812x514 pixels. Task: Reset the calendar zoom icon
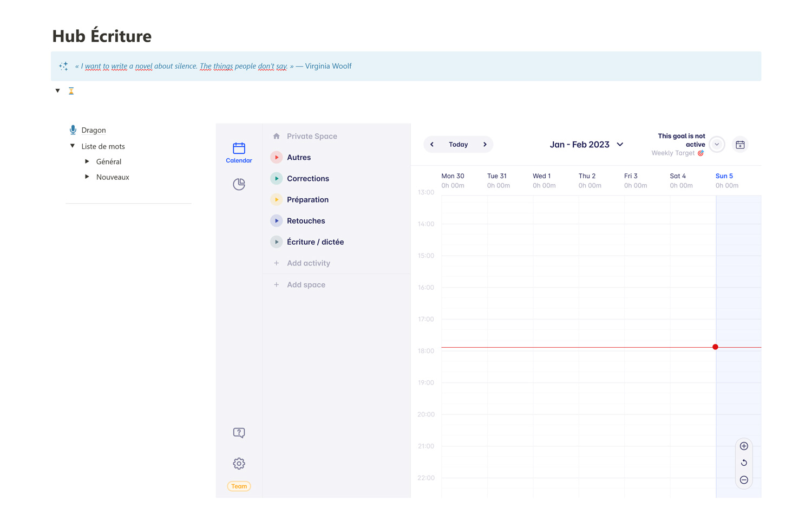(744, 463)
